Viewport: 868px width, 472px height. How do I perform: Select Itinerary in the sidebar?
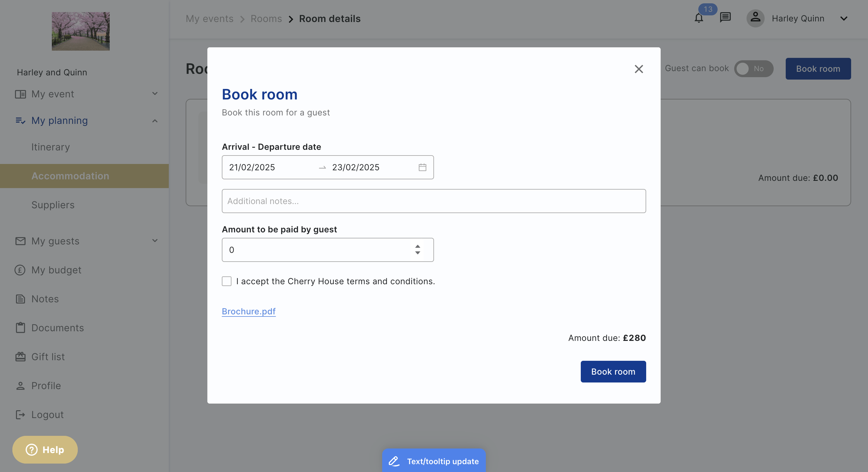[x=50, y=147]
